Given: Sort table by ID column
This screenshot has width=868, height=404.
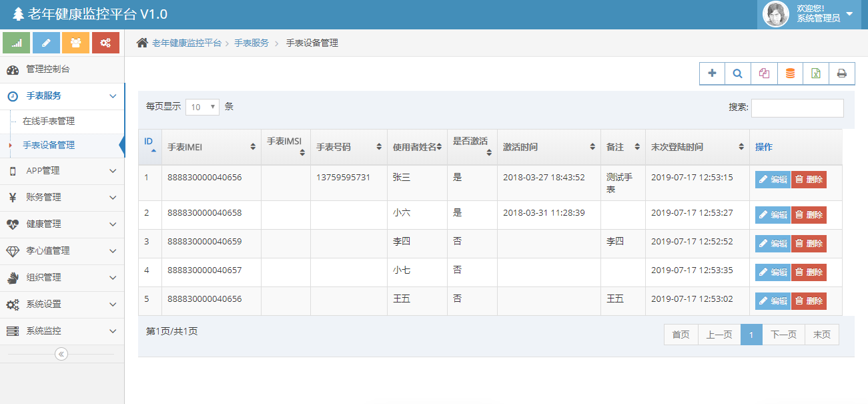Looking at the screenshot, I should (x=150, y=146).
